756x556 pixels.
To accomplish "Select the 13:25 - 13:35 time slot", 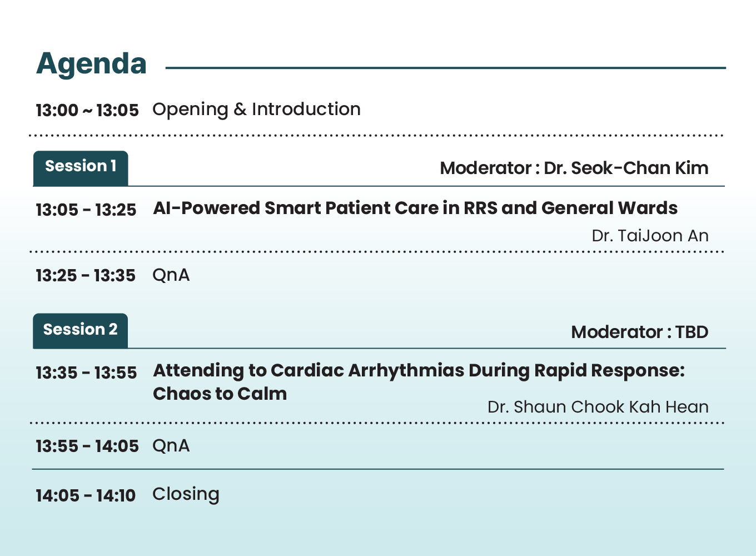I will click(86, 275).
